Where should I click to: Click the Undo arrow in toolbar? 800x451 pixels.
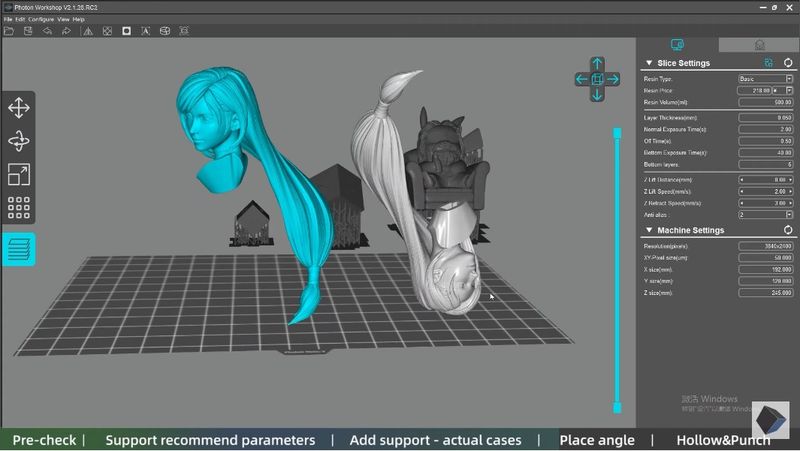point(47,31)
